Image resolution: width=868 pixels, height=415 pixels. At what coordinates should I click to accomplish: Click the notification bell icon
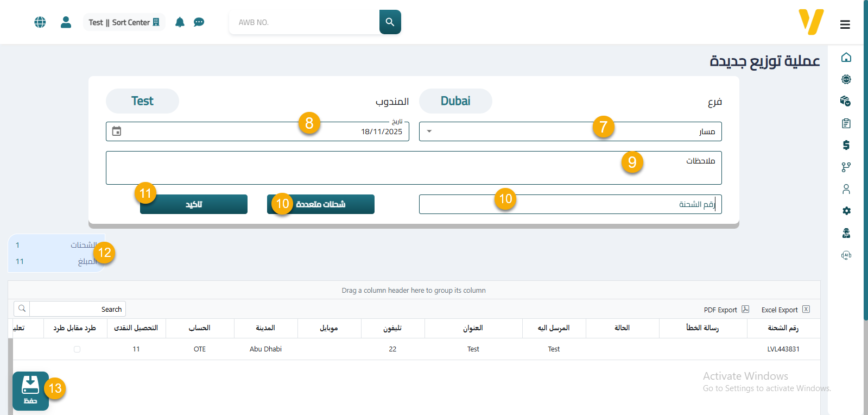tap(180, 22)
